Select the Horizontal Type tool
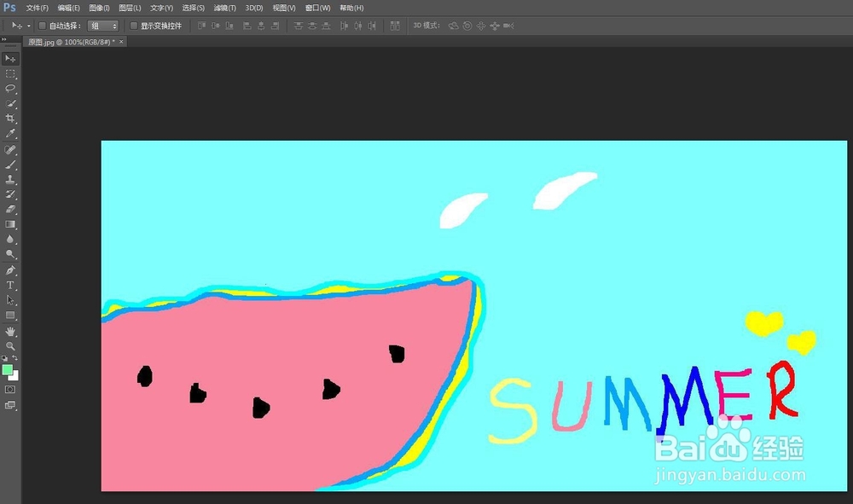 point(10,285)
